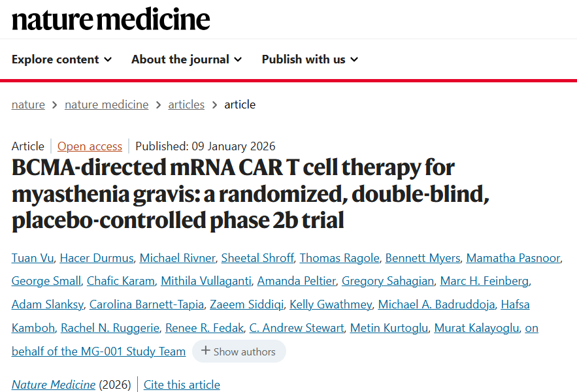Open the About the journal dropdown
The width and height of the screenshot is (577, 392).
[x=186, y=59]
